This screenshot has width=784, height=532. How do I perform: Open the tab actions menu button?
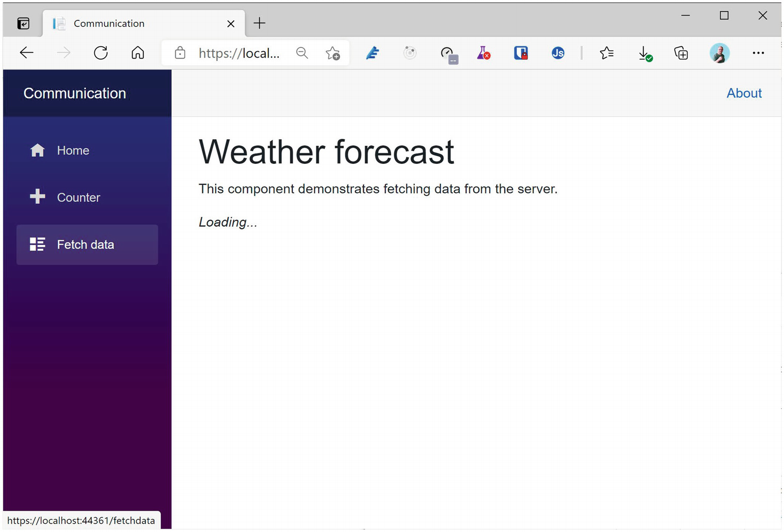(x=23, y=23)
